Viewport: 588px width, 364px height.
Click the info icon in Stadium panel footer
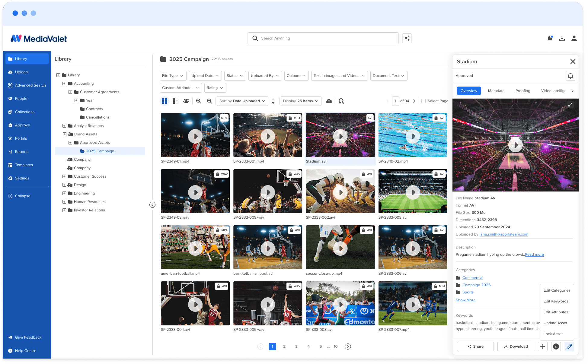[x=556, y=347]
